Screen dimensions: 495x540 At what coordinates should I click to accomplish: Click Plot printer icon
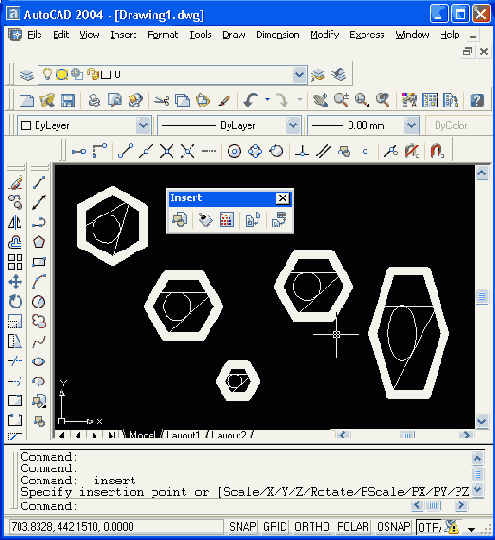click(94, 101)
